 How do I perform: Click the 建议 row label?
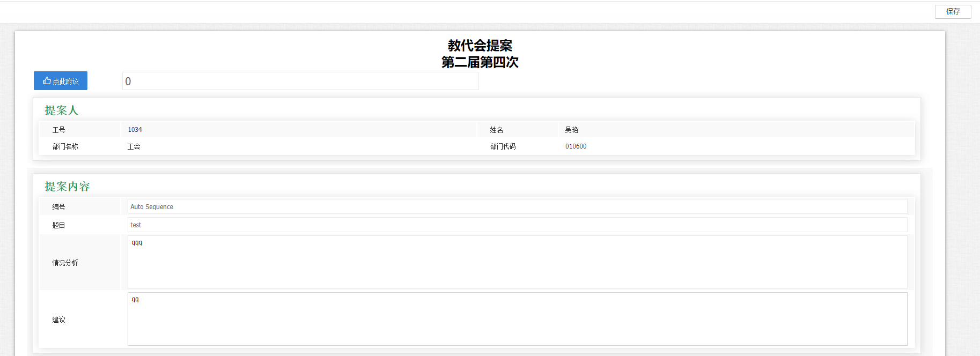pyautogui.click(x=58, y=320)
